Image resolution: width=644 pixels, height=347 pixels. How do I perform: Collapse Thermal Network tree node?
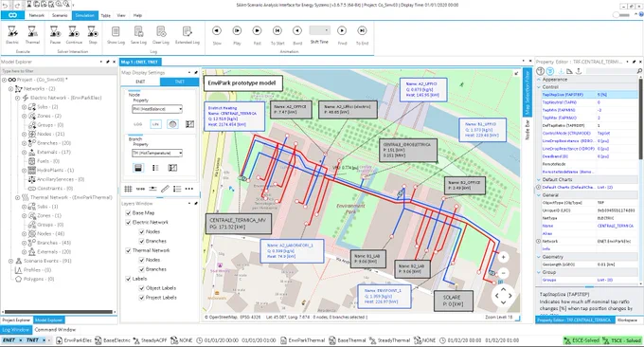(x=18, y=197)
